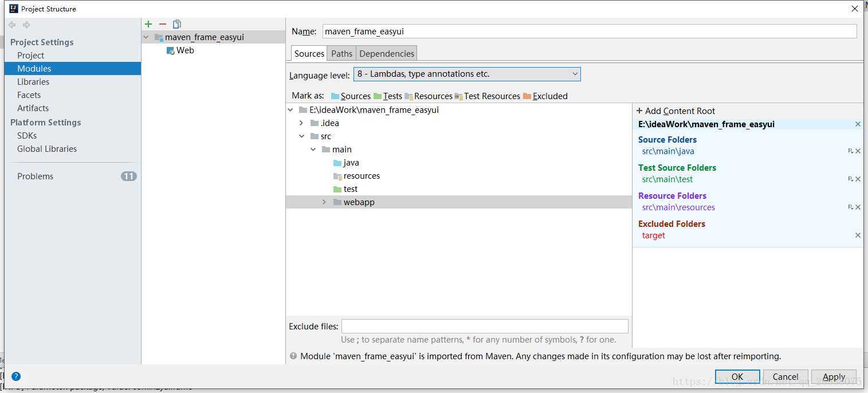The height and width of the screenshot is (393, 868).
Task: Mark selected folder as Resources
Action: [x=429, y=96]
